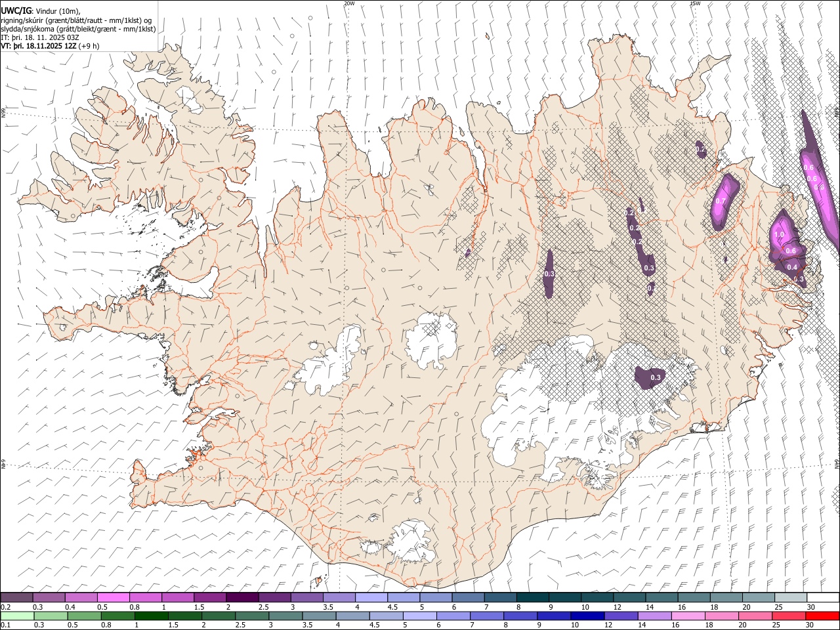Image resolution: width=840 pixels, height=630 pixels.
Task: Click the light lavender 4 swatch in upper legend
Action: pyautogui.click(x=371, y=598)
